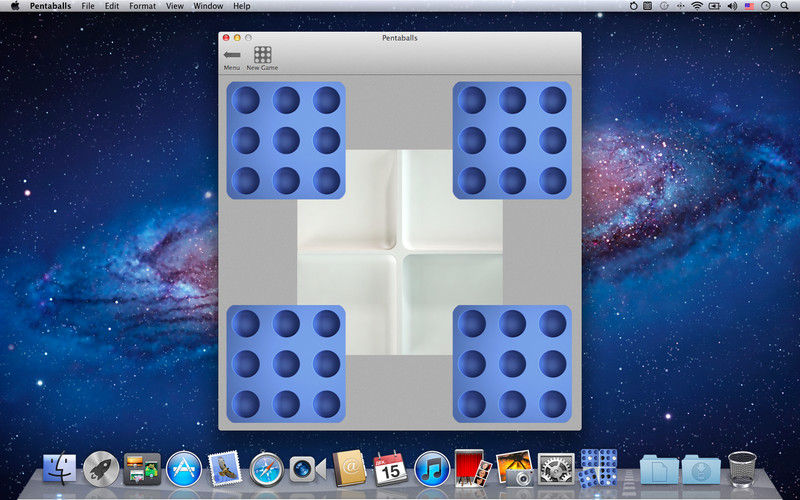Place a ball in the top-right board's lower-left corner hole
This screenshot has width=800, height=500.
pos(471,181)
